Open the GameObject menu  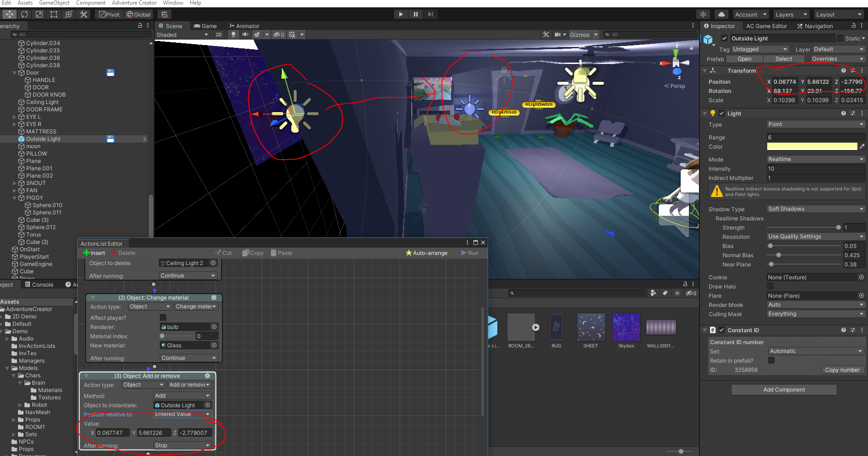coord(54,3)
